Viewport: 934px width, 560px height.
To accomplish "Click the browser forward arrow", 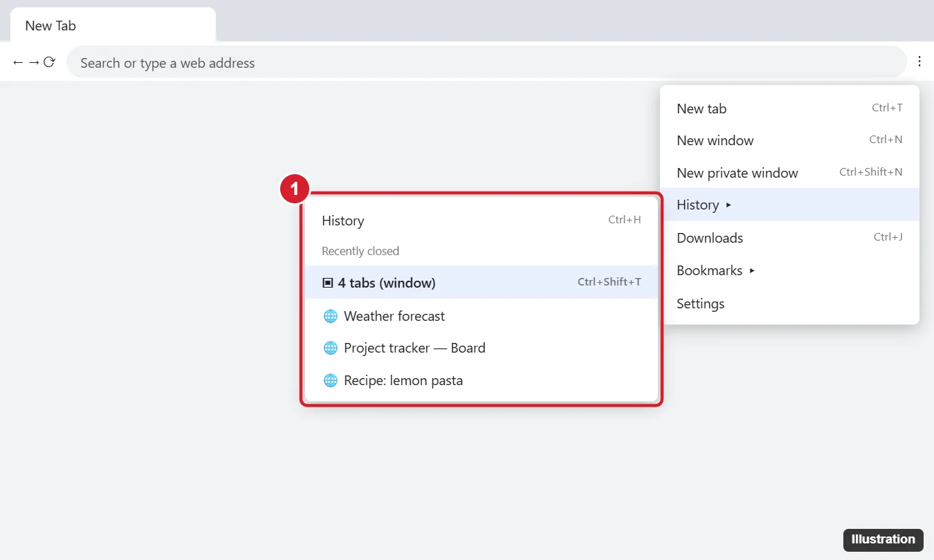I will tap(34, 63).
